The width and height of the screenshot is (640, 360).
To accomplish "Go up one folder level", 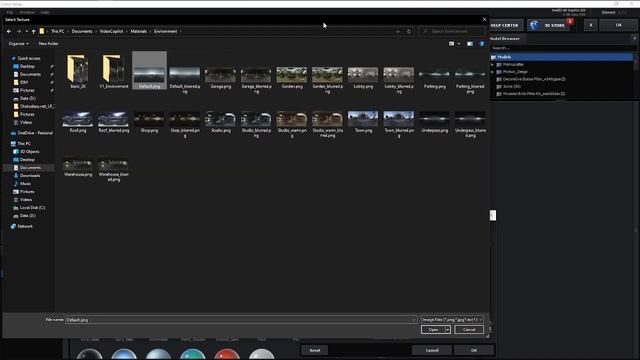I will tap(33, 31).
